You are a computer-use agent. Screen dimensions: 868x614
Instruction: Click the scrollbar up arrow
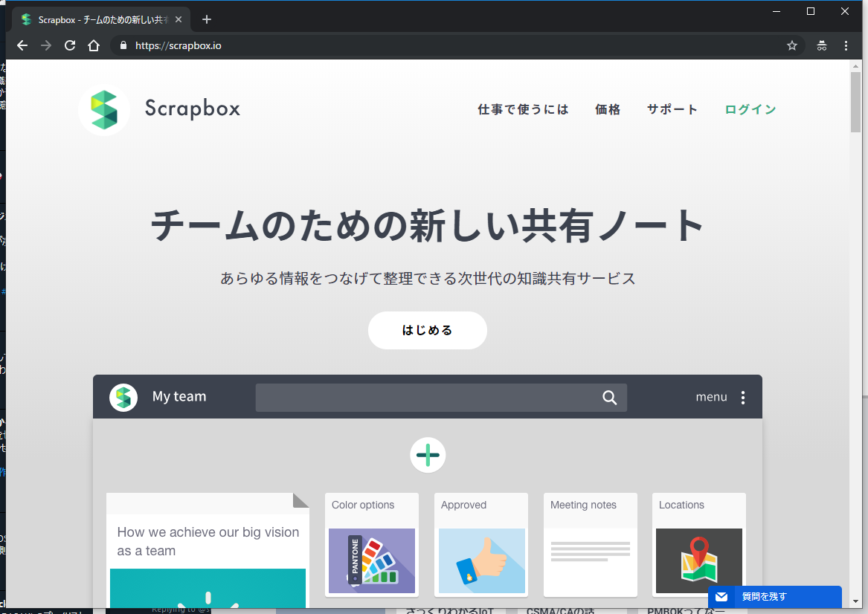[x=856, y=66]
